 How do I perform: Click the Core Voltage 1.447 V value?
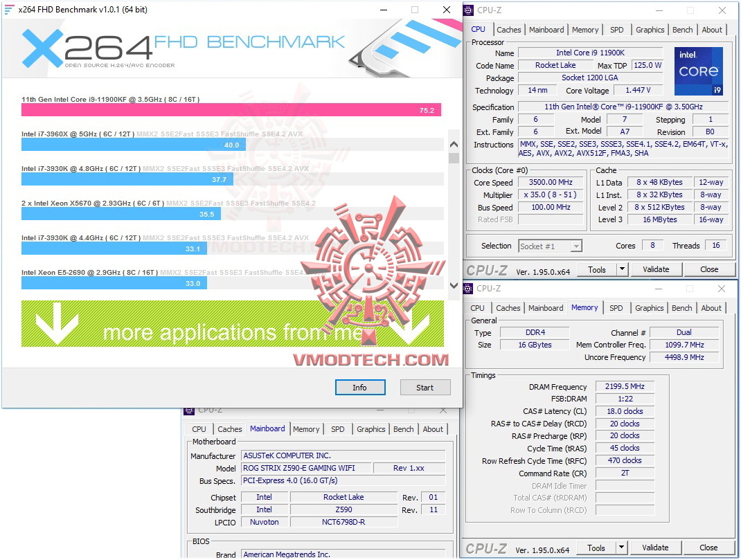(638, 90)
